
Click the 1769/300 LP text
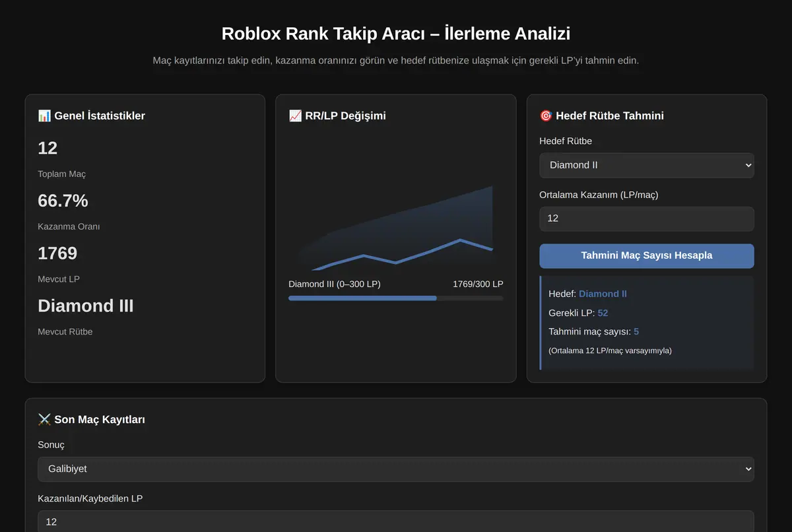[478, 284]
